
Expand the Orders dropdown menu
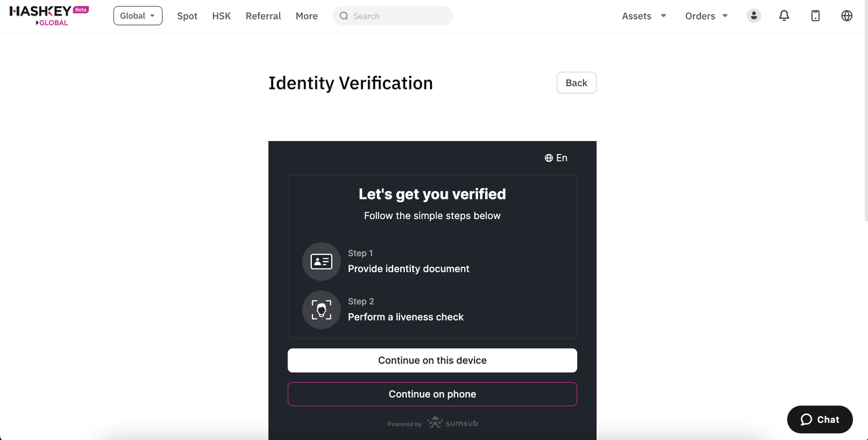(707, 16)
